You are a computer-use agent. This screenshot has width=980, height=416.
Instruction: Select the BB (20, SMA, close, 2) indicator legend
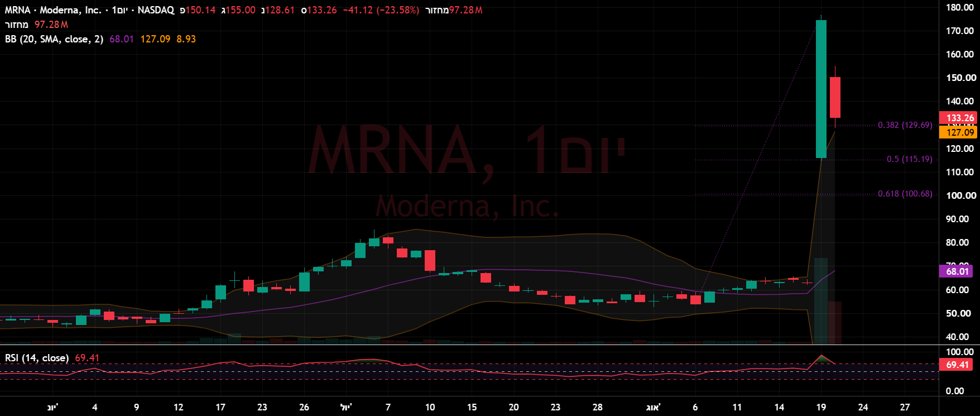(x=54, y=39)
